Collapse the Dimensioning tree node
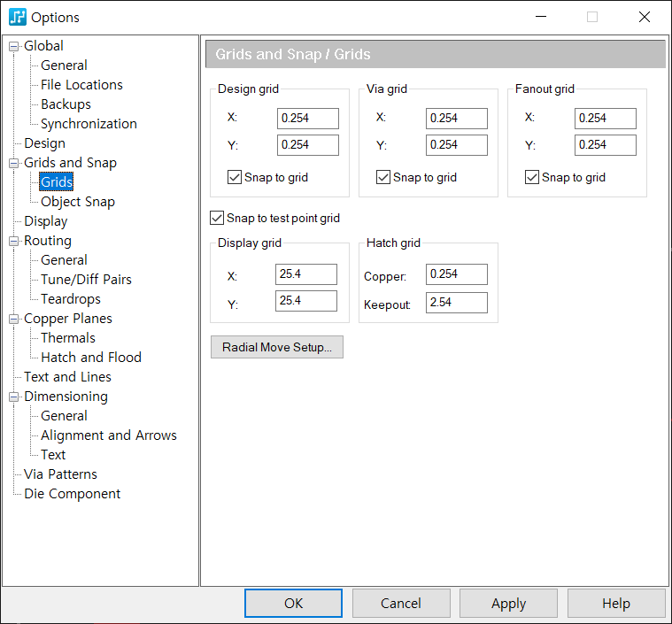This screenshot has width=672, height=624. pos(13,397)
